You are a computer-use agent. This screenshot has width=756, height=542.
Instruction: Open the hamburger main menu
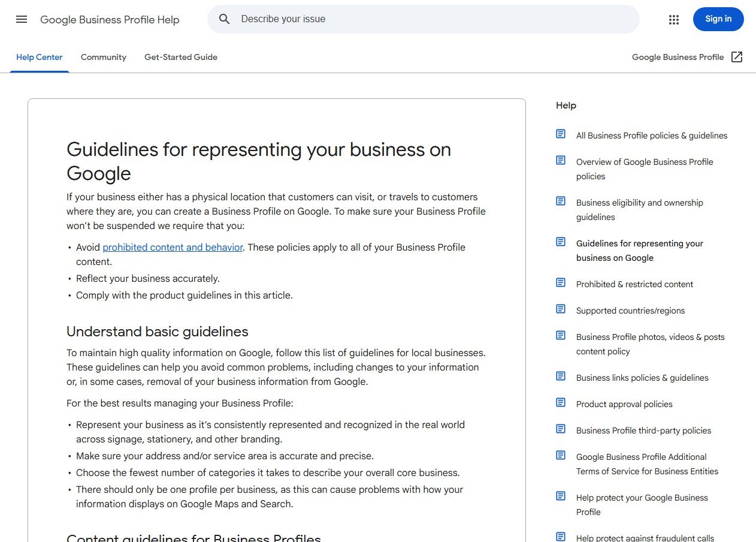pos(22,19)
